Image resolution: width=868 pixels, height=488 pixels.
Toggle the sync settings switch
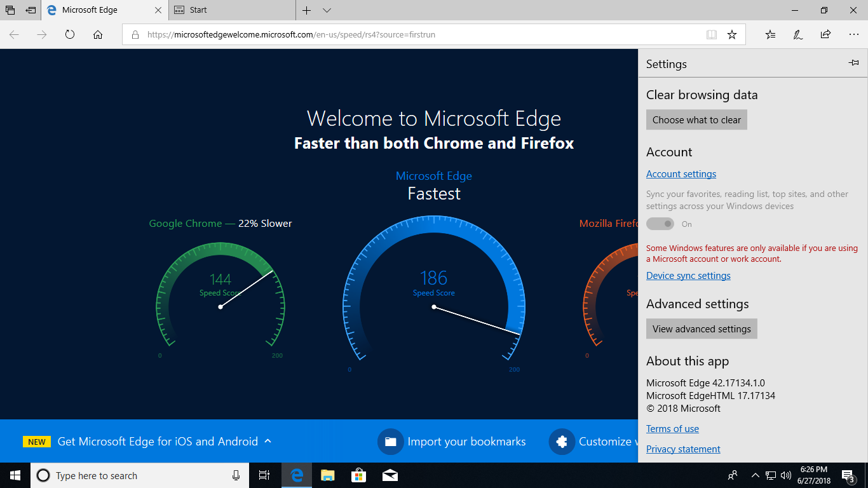point(660,224)
